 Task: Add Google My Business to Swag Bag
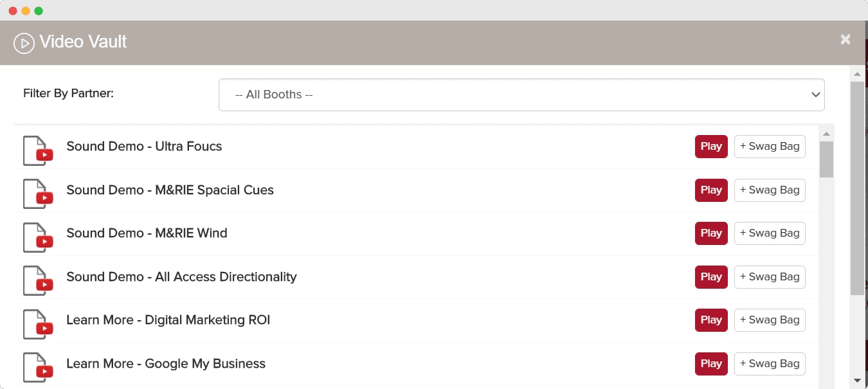770,364
